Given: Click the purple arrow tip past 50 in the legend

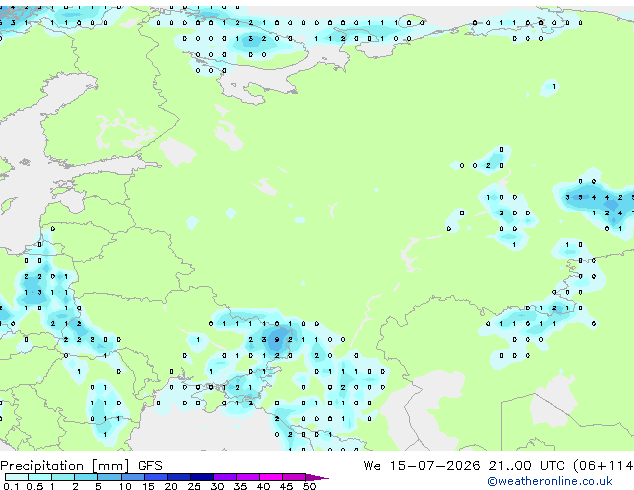Looking at the screenshot, I should (x=317, y=478).
